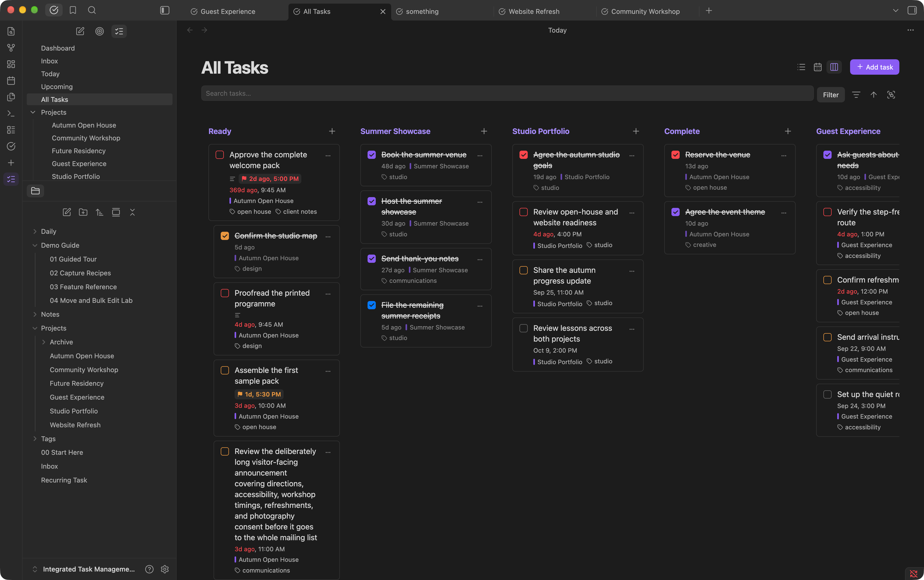The image size is (924, 580).
Task: Uncheck Book the summer venue task
Action: [372, 154]
